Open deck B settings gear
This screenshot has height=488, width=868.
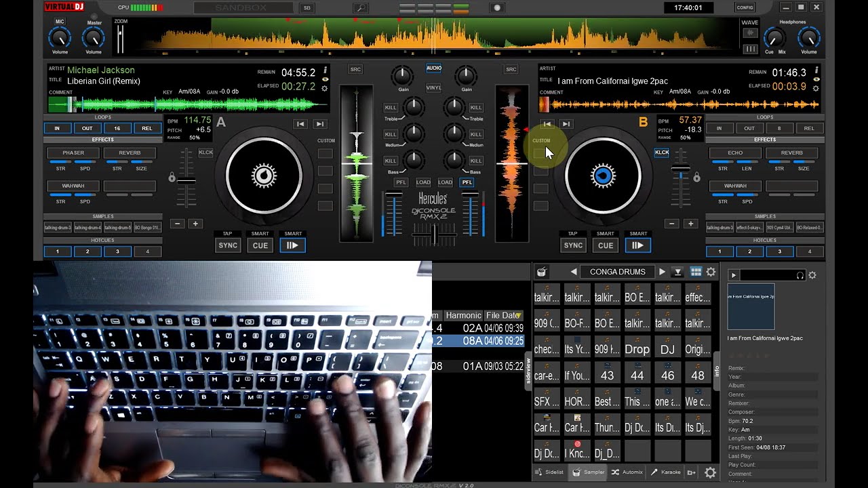pos(816,88)
